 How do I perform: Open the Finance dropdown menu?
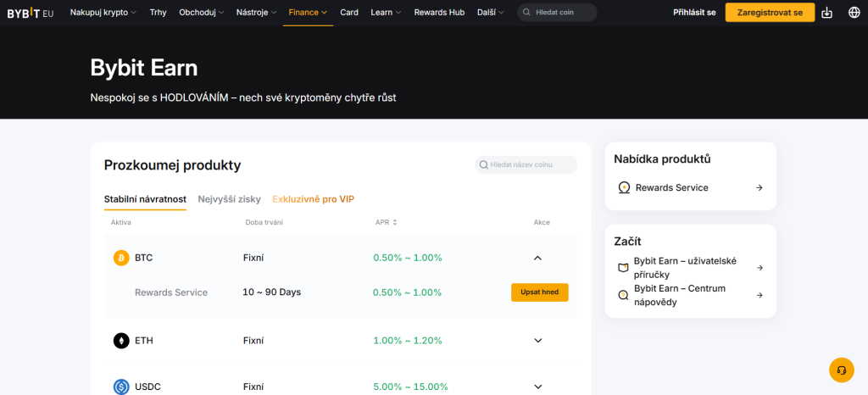click(x=308, y=12)
